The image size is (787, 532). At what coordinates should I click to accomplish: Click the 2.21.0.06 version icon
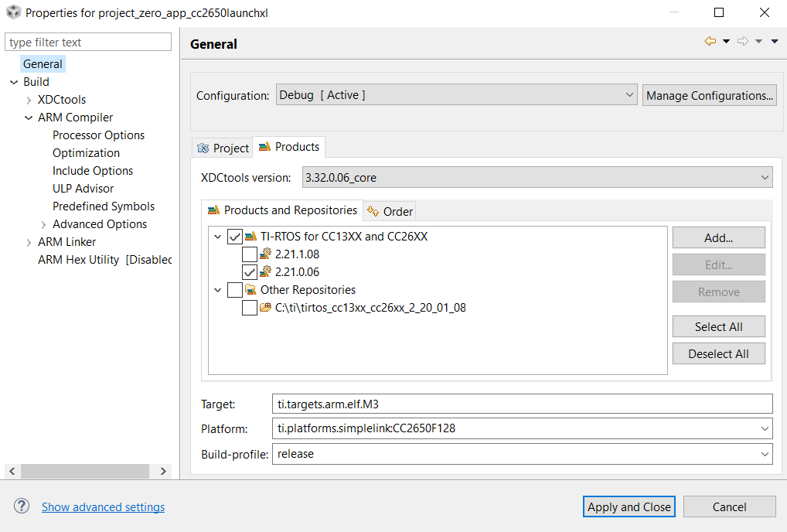point(265,271)
